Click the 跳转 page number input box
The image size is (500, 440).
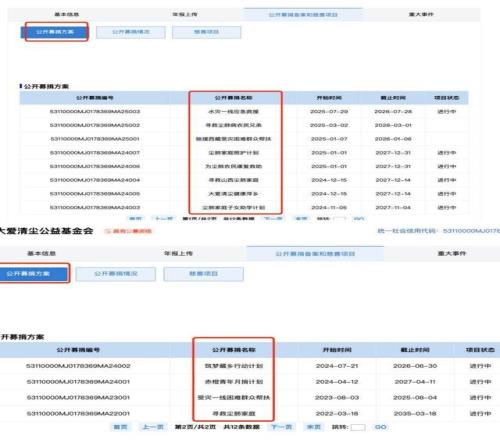(x=358, y=427)
